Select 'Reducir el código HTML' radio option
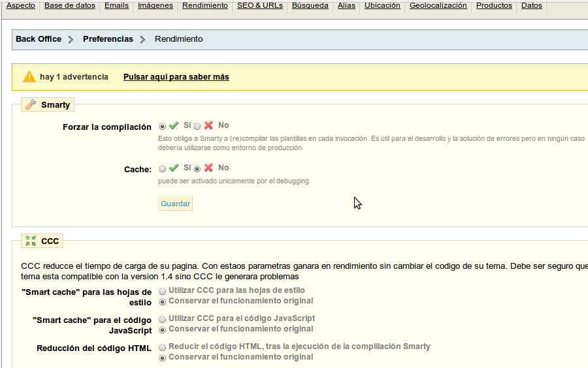Viewport: 588px width, 368px height. tap(163, 347)
